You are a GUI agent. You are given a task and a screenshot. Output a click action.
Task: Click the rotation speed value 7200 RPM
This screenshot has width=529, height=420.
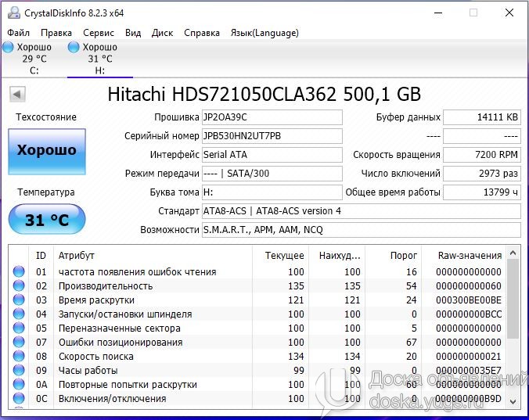[x=482, y=155]
